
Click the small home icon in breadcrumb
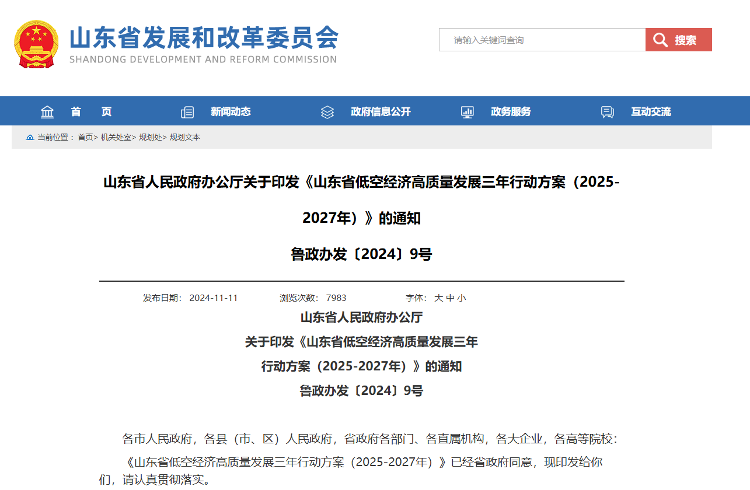point(30,137)
